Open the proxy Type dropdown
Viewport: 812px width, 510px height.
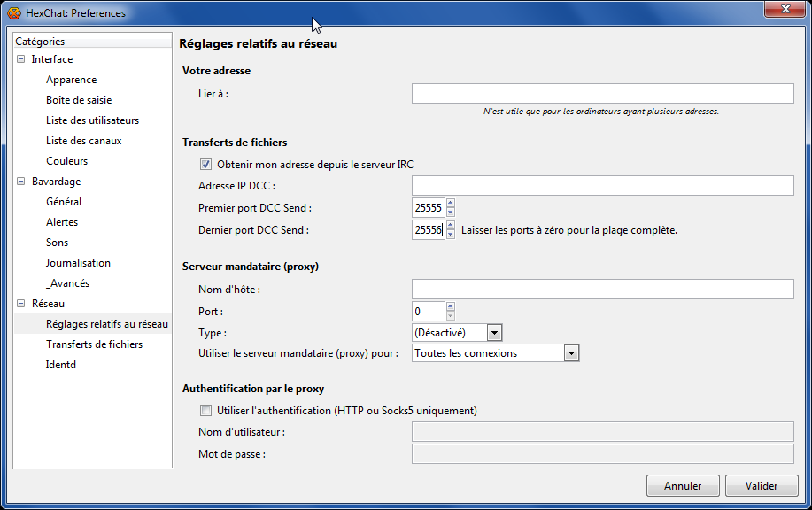[x=494, y=332]
